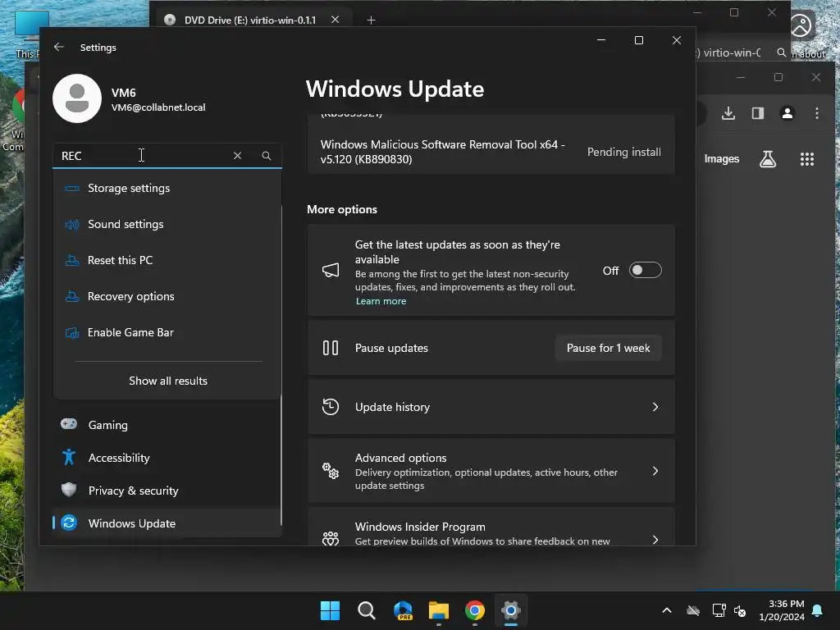Click the search magnifier in Settings search box
840x630 pixels.
267,155
